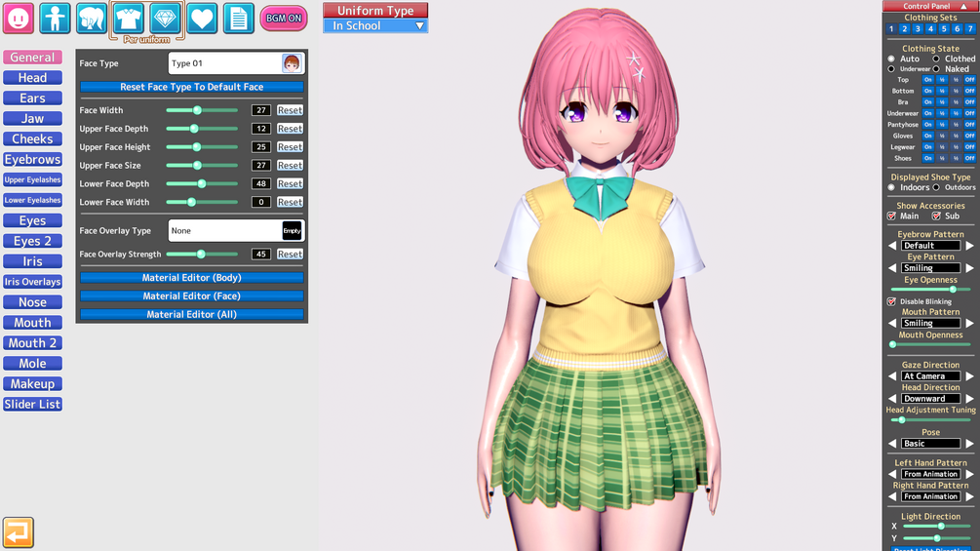This screenshot has height=551, width=980.
Task: Next Left Hand Pattern arrow
Action: click(969, 474)
